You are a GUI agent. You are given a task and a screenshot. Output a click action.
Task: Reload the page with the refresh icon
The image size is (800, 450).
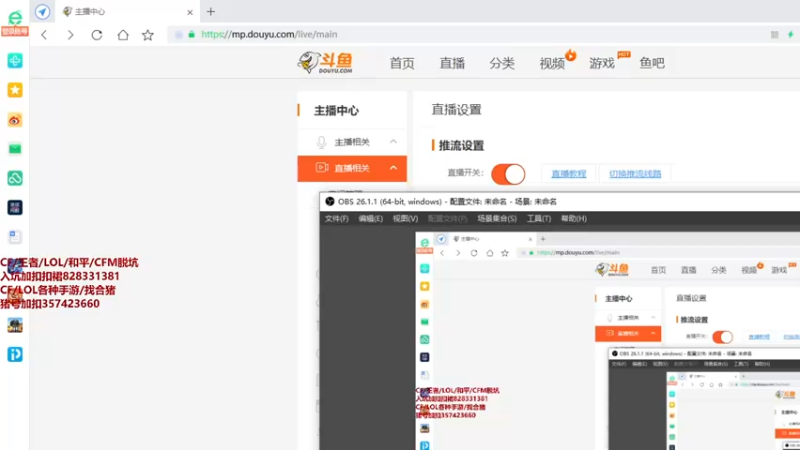point(97,35)
